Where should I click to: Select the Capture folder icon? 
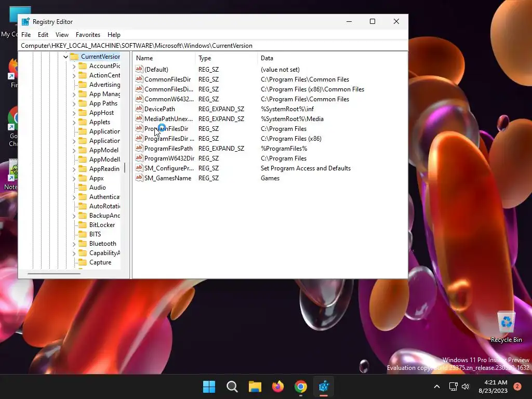coord(83,262)
